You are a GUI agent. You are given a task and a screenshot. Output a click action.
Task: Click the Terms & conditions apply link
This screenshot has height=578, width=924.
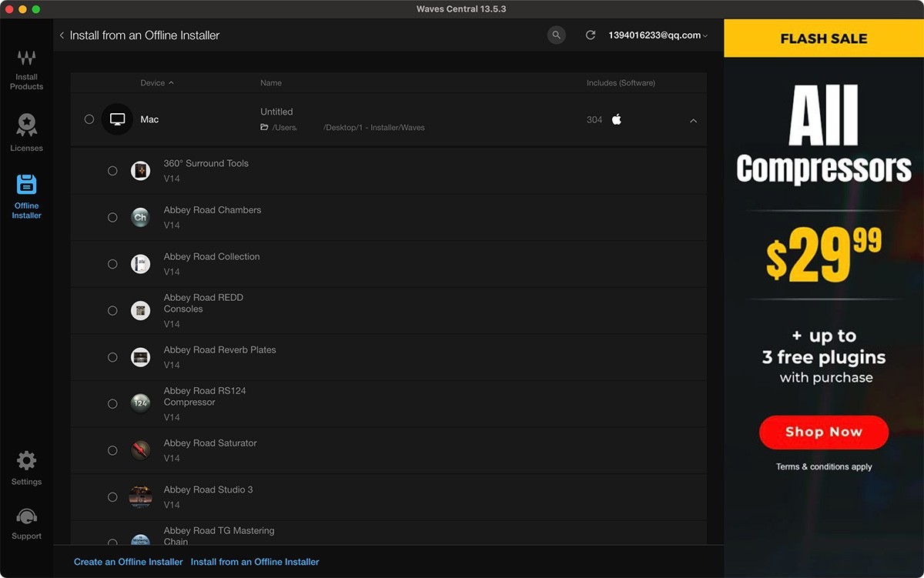click(x=823, y=466)
